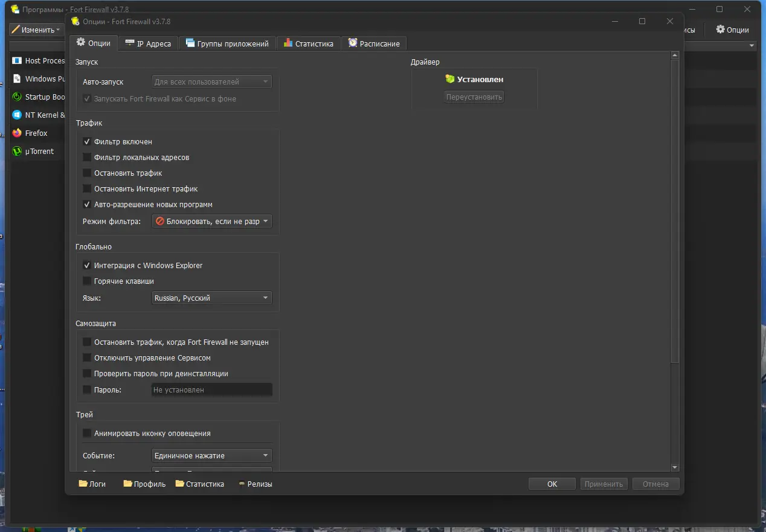Viewport: 766px width, 532px height.
Task: Enable the Остановить трафик checkbox
Action: tap(87, 173)
